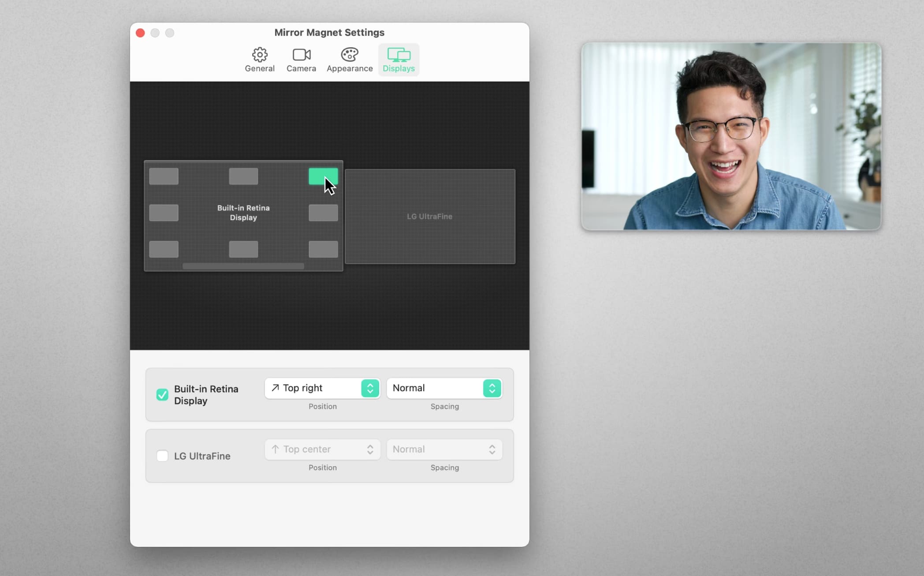
Task: Select bottom-right position slot on Built-in display
Action: pyautogui.click(x=323, y=249)
